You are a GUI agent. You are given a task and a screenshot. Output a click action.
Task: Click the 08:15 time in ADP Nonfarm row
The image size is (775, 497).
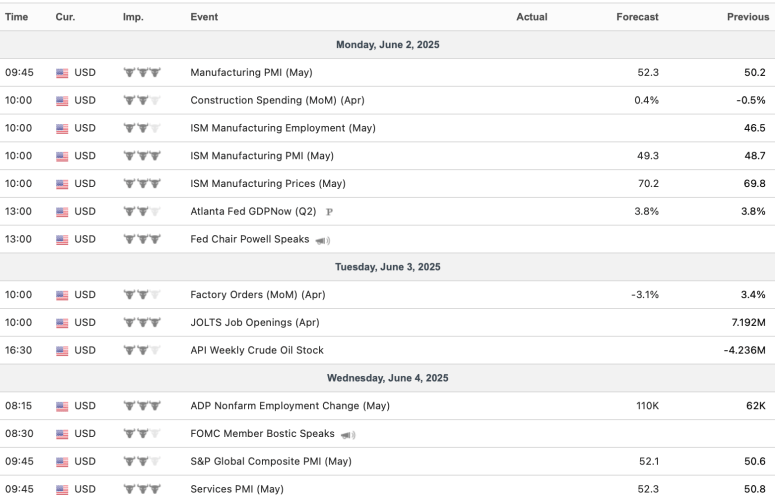(18, 406)
